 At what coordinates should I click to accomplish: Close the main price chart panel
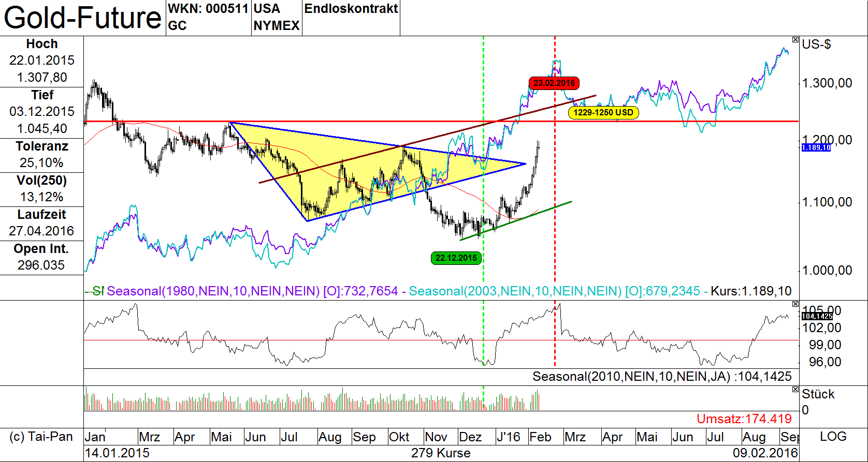pyautogui.click(x=795, y=40)
